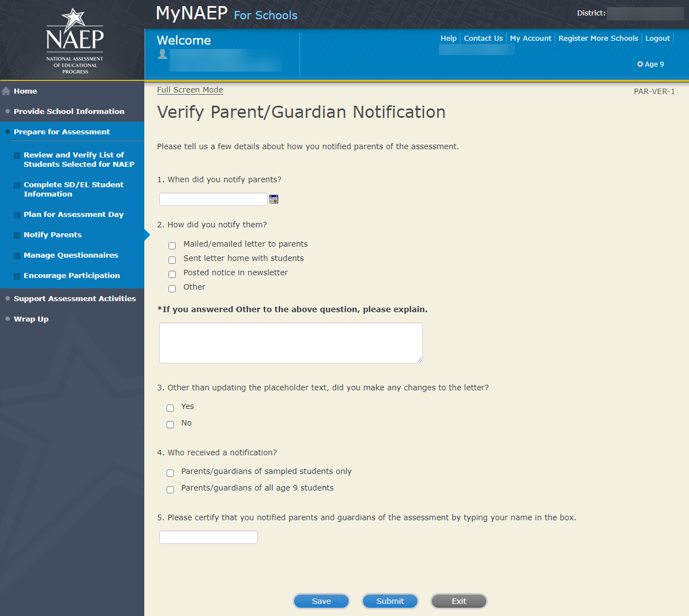Select 'Posted notice in newsletter' checkbox
The width and height of the screenshot is (689, 616).
172,274
